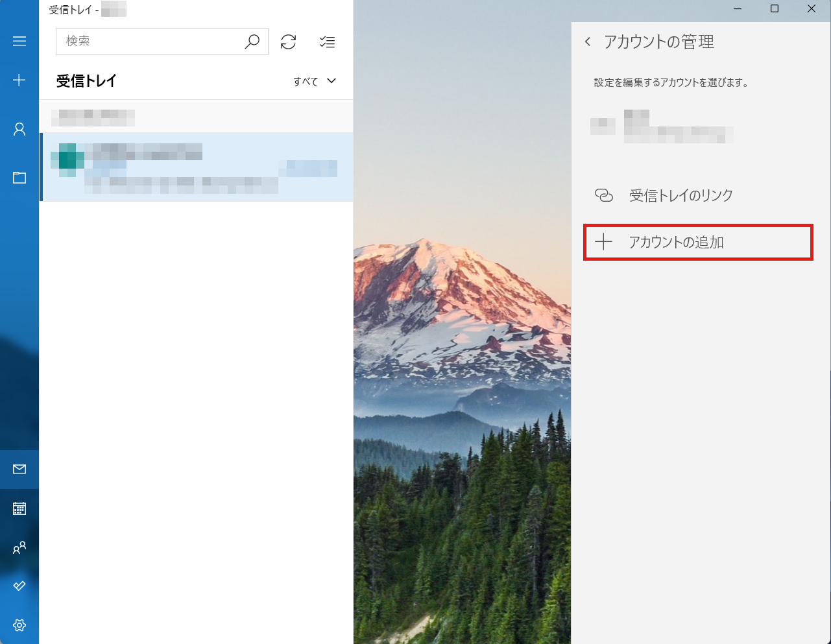
Task: Enter selection mode checklist icon
Action: 327,42
